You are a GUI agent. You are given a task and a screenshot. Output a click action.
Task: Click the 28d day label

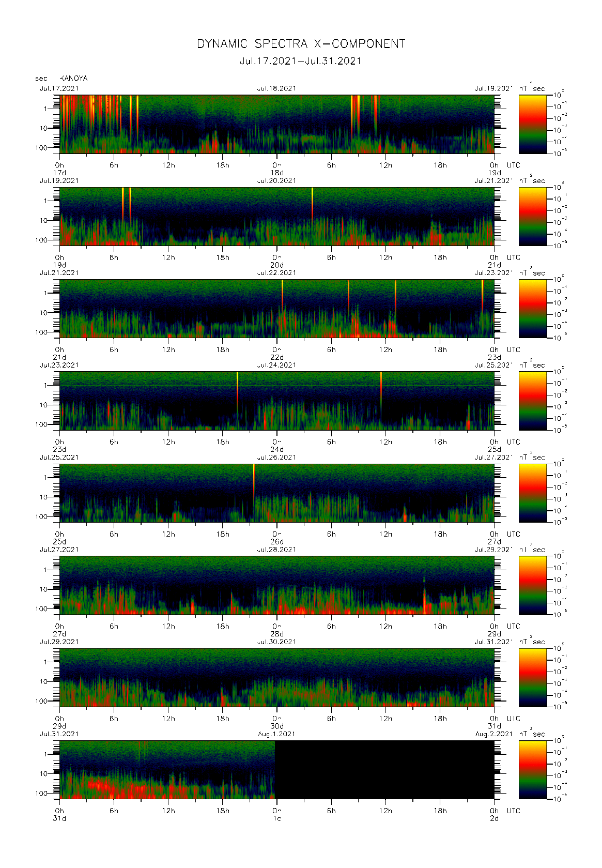pyautogui.click(x=277, y=634)
